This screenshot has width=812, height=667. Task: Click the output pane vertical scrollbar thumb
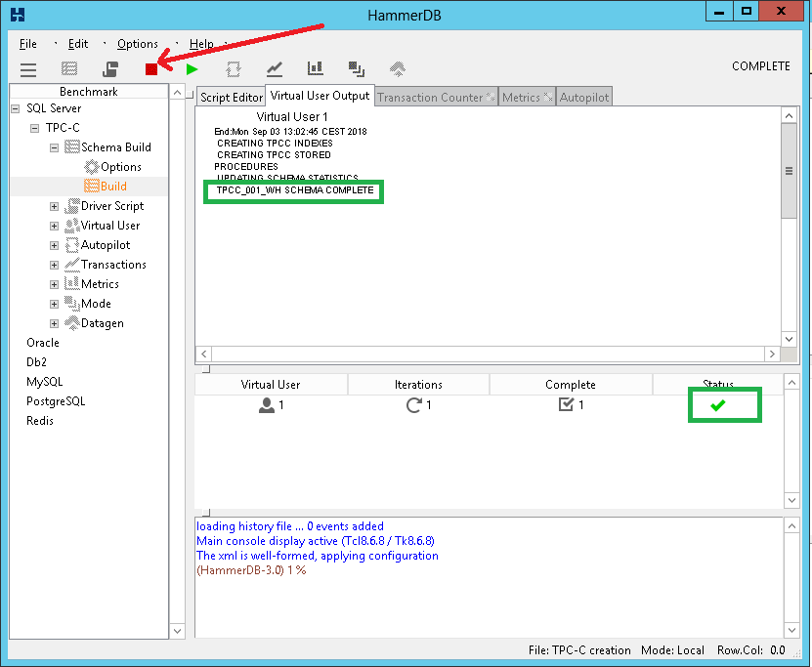tap(789, 171)
